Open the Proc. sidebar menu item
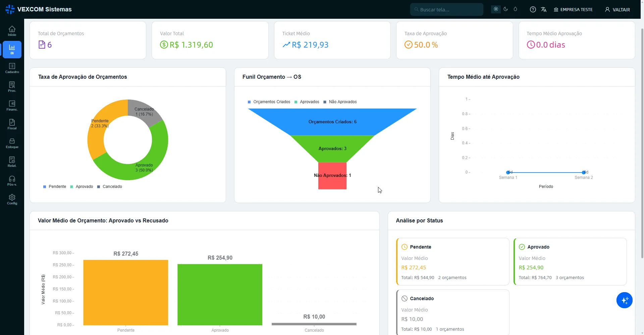This screenshot has width=644, height=335. (x=12, y=87)
